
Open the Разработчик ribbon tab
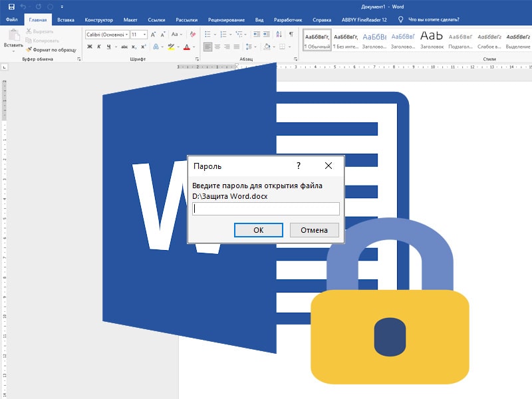pyautogui.click(x=288, y=20)
